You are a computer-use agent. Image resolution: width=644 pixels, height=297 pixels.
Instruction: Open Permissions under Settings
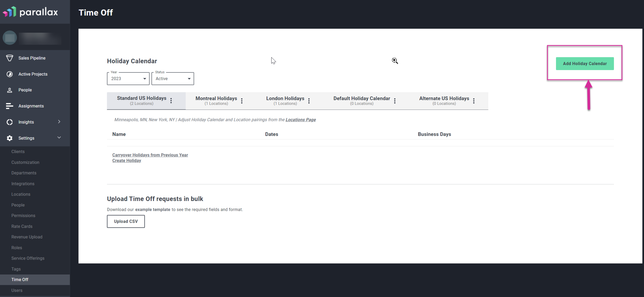pyautogui.click(x=23, y=216)
